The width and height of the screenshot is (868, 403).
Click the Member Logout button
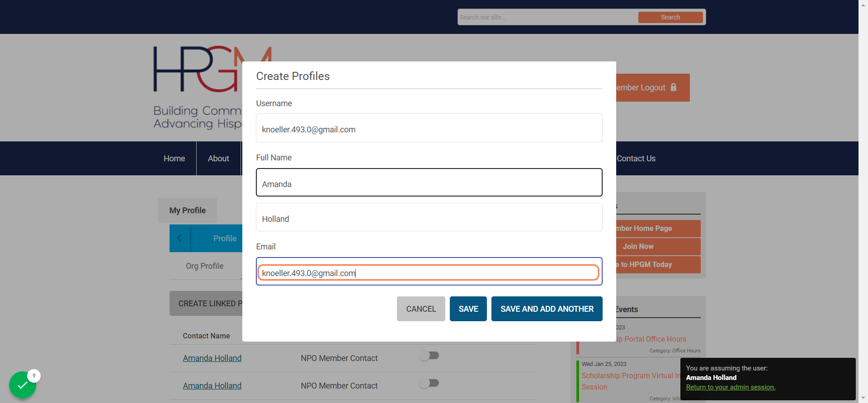(x=652, y=88)
